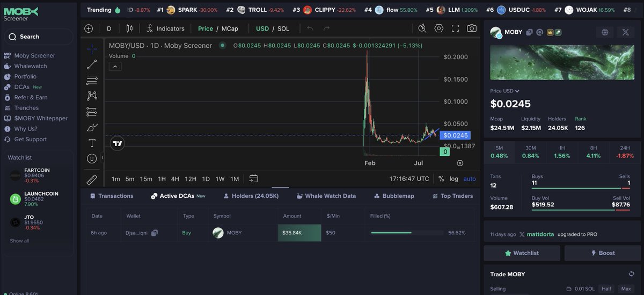Expand the Price USD dropdown
Viewport: 644px width, 295px height.
pos(505,91)
